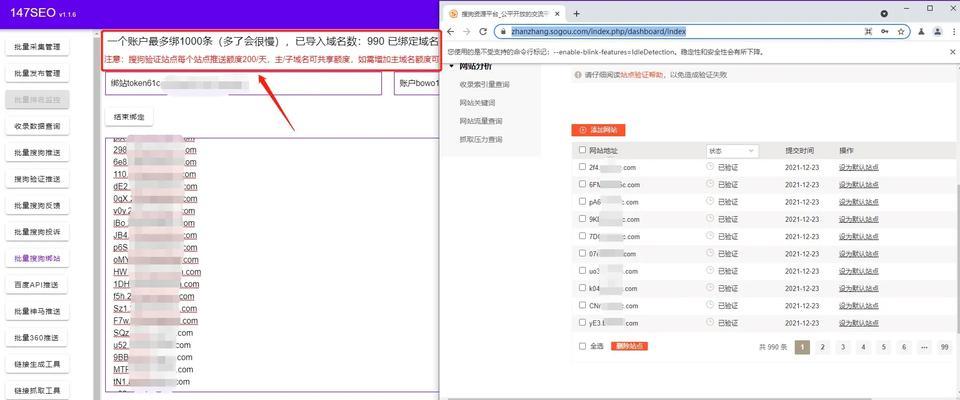Dismiss the unsupported command-line flag warning
The height and width of the screenshot is (400, 960).
pos(952,52)
